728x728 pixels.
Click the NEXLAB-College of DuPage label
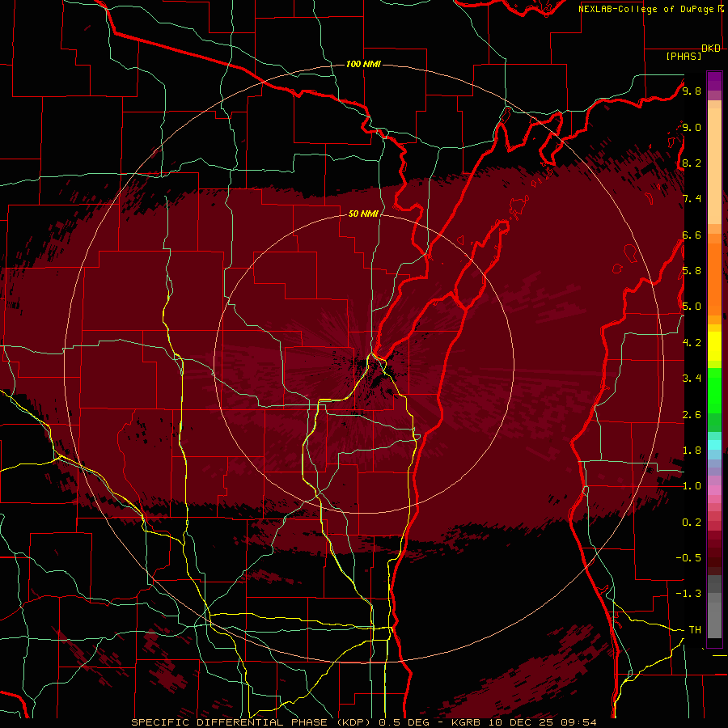pos(645,9)
